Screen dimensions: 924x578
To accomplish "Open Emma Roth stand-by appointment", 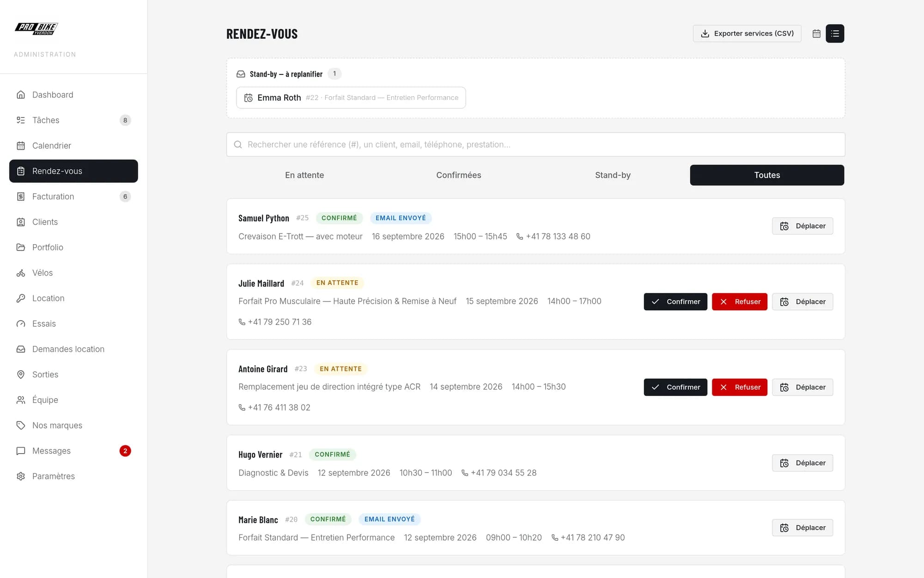I will click(x=351, y=98).
